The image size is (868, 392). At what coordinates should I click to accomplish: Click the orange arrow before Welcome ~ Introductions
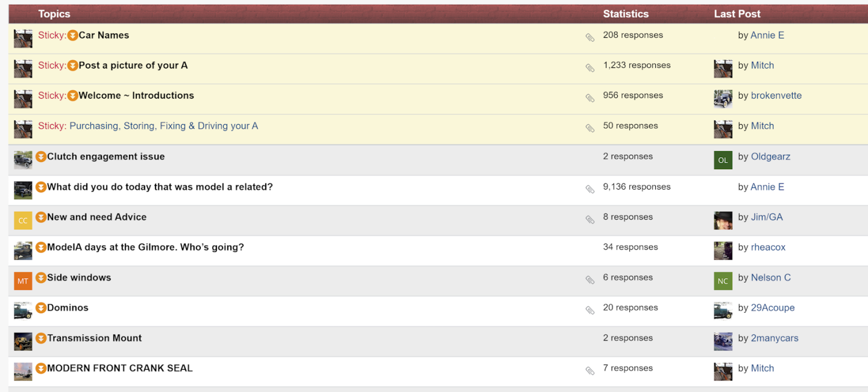[x=72, y=96]
